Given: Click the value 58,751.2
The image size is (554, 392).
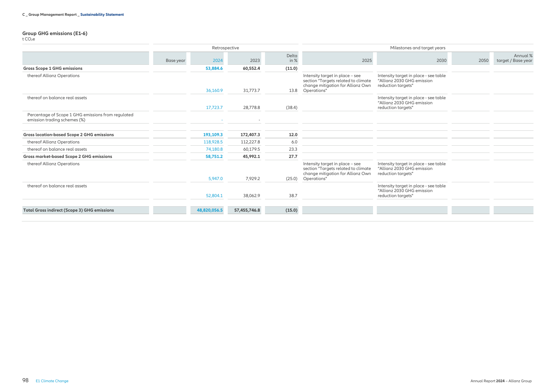Looking at the screenshot, I should [214, 157].
